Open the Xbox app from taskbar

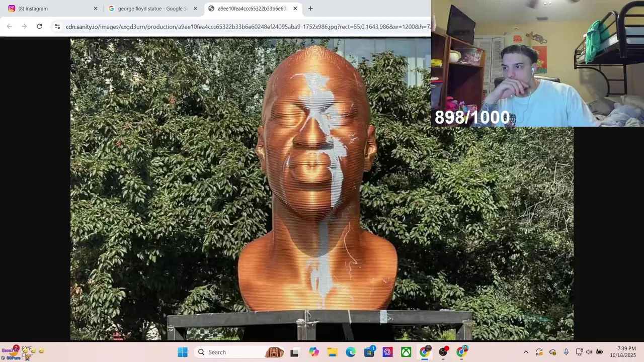pyautogui.click(x=406, y=352)
